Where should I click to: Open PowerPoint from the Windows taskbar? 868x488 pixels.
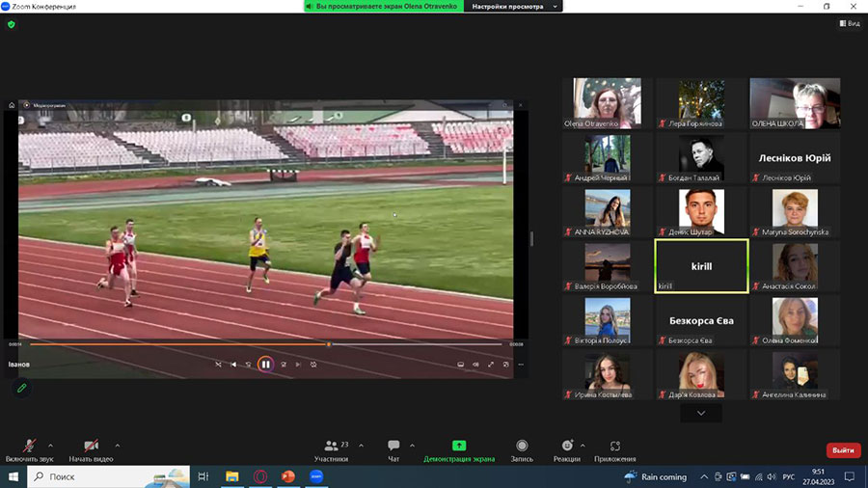(x=287, y=476)
